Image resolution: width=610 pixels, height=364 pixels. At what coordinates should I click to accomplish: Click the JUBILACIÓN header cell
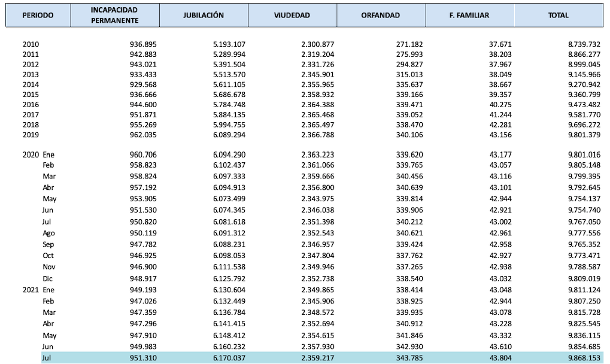point(204,16)
